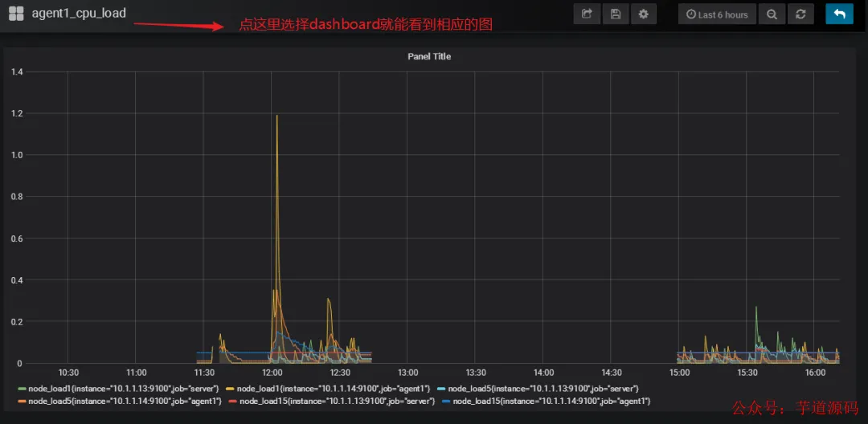Click the 14:30 x-axis label
The height and width of the screenshot is (424, 868).
click(611, 373)
